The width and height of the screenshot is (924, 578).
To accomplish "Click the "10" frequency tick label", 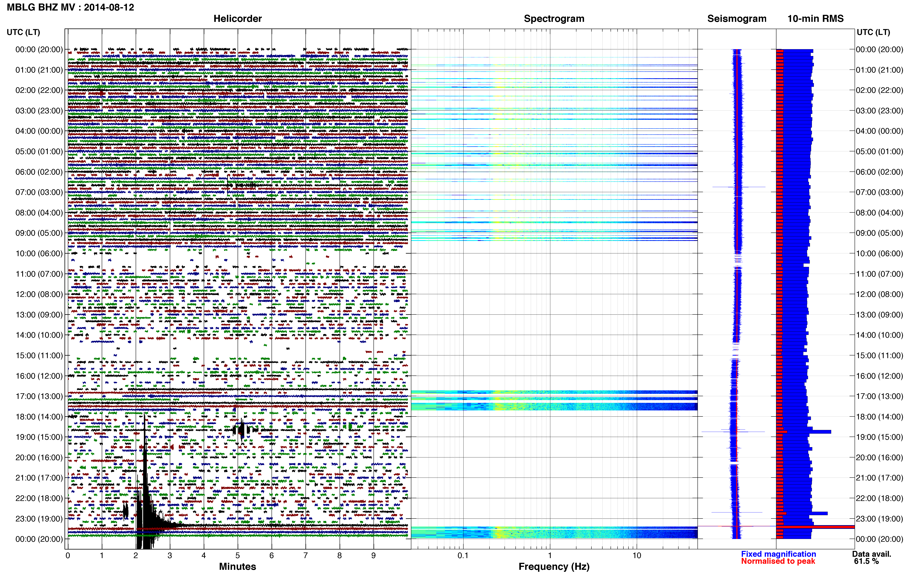I will 636,555.
